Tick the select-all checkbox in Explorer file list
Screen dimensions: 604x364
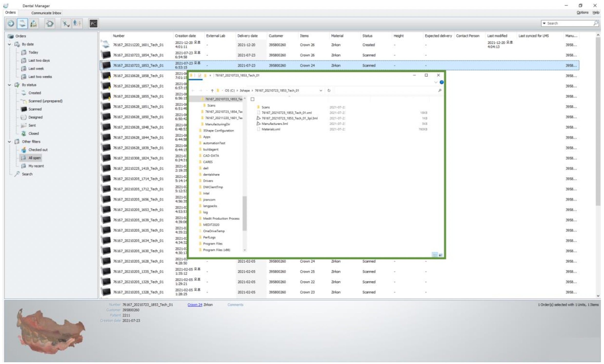(253, 99)
